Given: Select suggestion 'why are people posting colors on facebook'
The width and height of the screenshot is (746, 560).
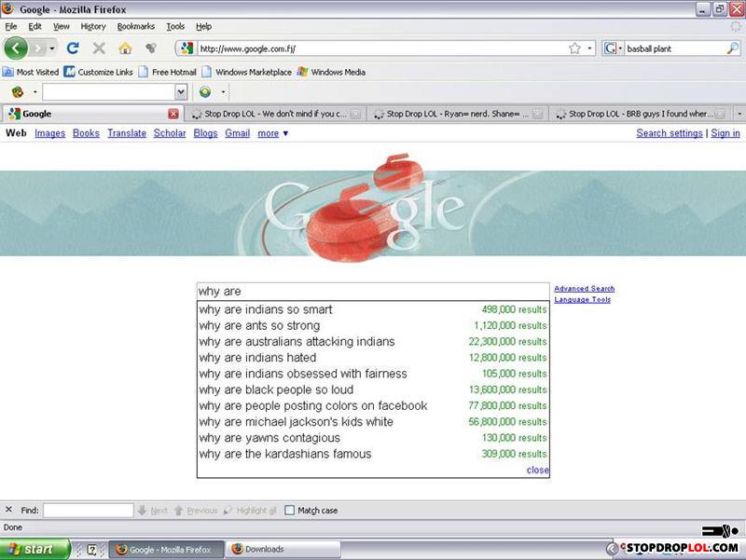Looking at the screenshot, I should click(373, 405).
